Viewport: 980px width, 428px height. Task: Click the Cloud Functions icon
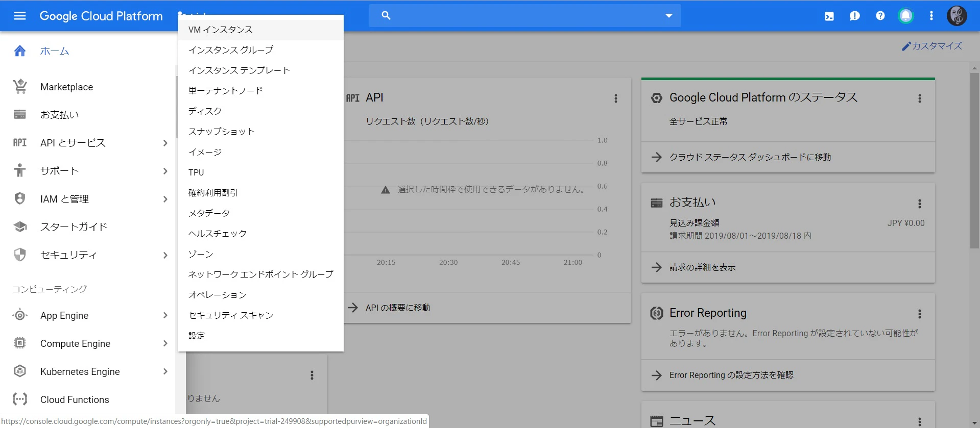coord(20,399)
